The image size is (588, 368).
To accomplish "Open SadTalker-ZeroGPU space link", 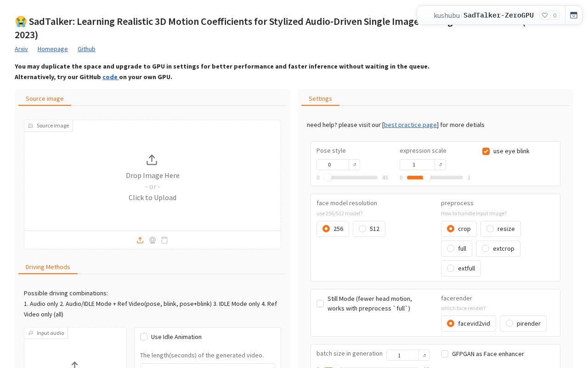I will (498, 15).
